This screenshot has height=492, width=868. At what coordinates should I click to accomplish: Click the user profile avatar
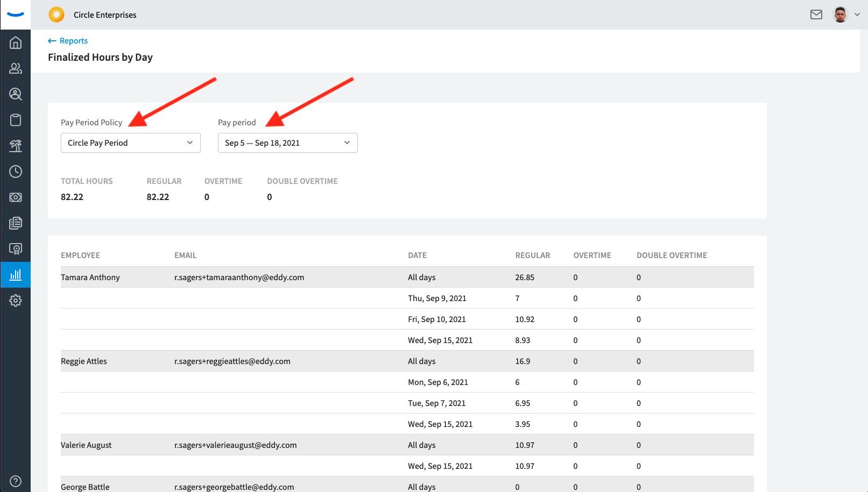(x=840, y=15)
